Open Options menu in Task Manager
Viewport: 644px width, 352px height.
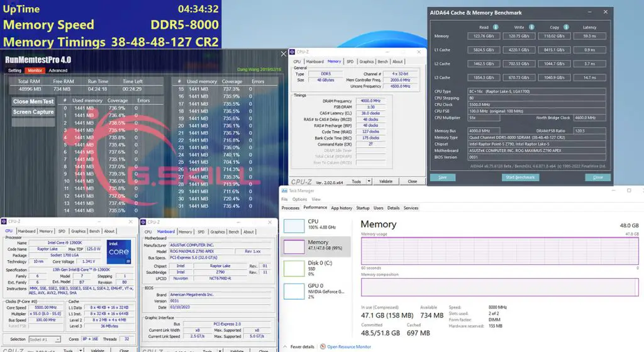299,200
